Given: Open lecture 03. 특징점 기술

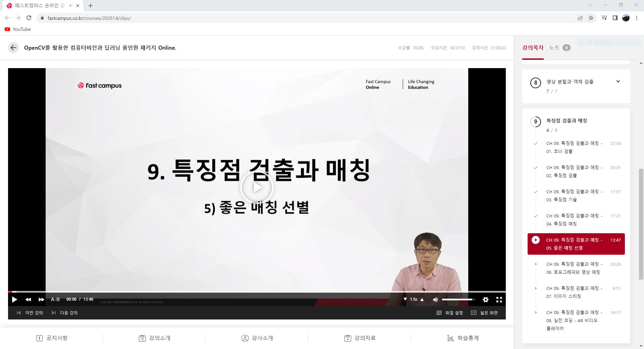Looking at the screenshot, I should pyautogui.click(x=576, y=196).
